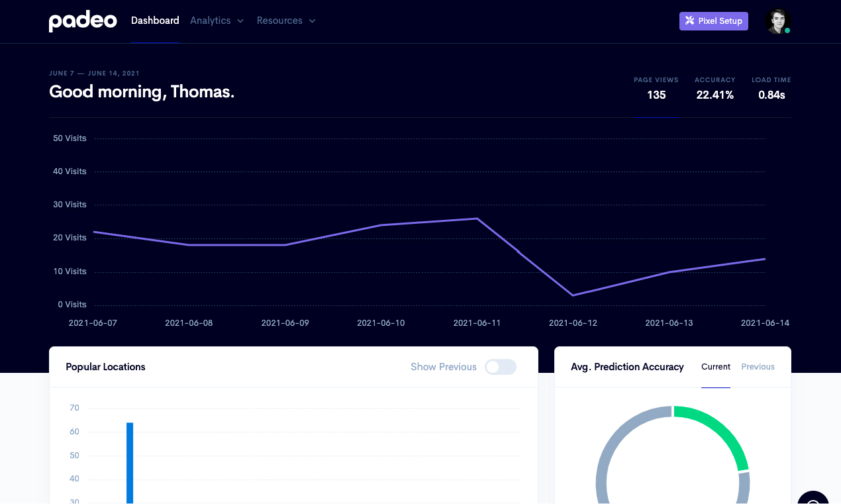The width and height of the screenshot is (841, 504).
Task: Click the padeo logo
Action: click(83, 21)
